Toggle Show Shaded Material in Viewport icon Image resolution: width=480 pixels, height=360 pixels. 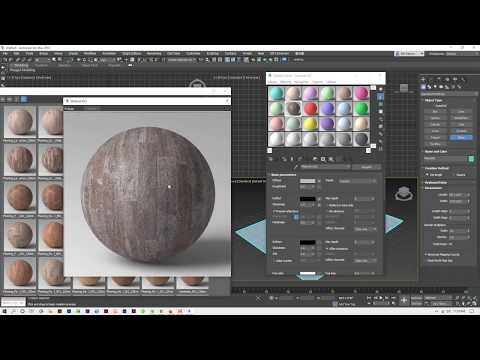click(x=331, y=159)
